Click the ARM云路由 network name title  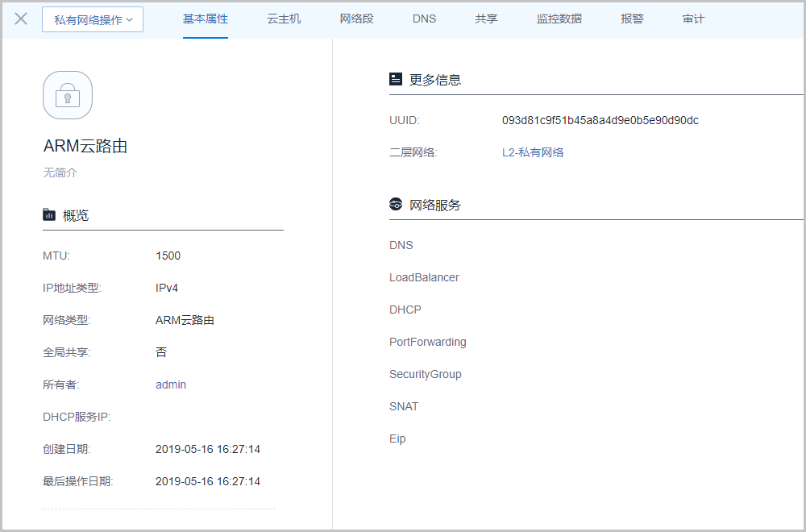(85, 146)
